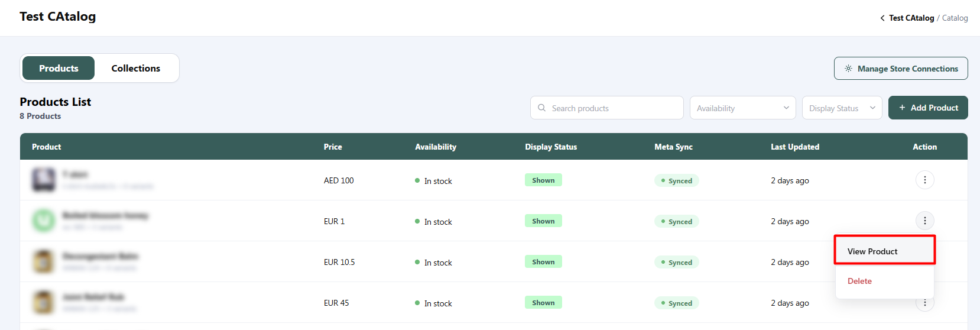This screenshot has height=330, width=980.
Task: Click the Availability column header
Action: coord(436,147)
